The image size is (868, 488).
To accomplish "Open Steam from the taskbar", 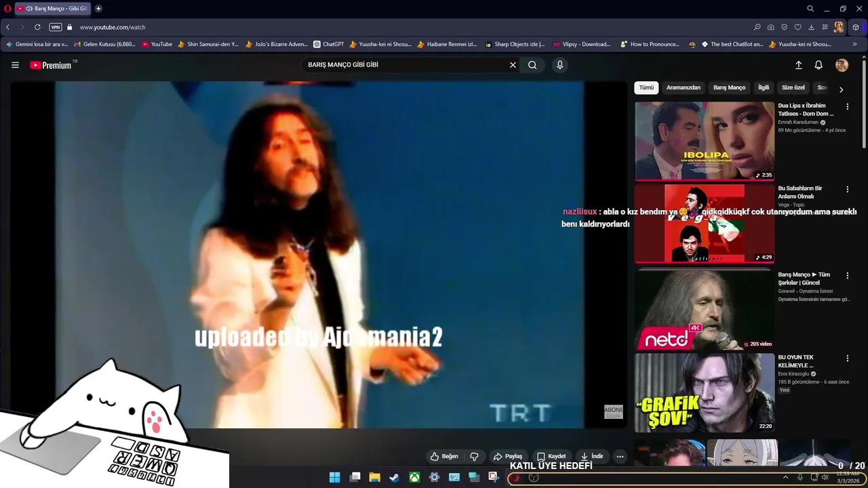I will [394, 477].
